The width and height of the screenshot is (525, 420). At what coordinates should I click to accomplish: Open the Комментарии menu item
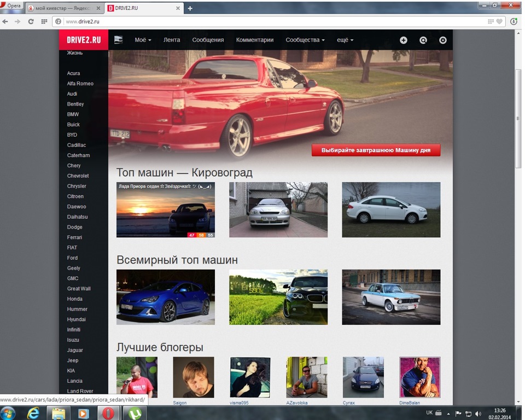click(255, 40)
